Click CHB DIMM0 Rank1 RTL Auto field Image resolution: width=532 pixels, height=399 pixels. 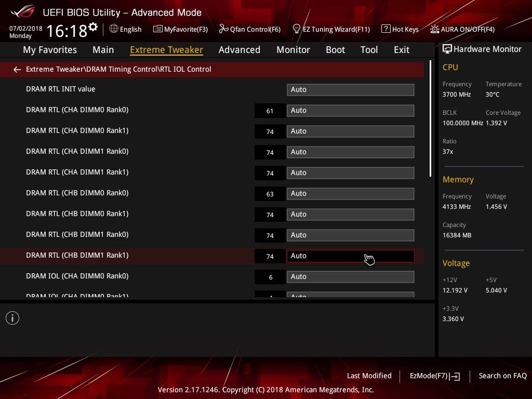tap(351, 215)
